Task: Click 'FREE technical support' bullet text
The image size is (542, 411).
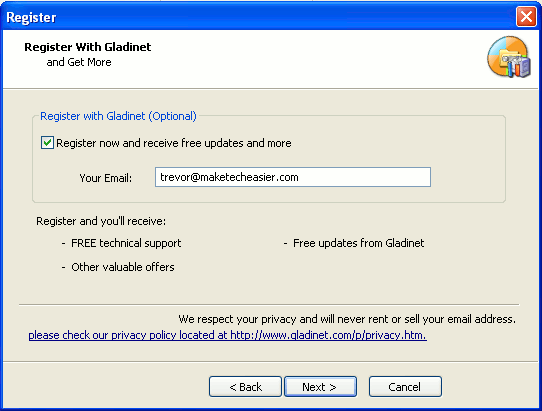Action: (x=126, y=243)
